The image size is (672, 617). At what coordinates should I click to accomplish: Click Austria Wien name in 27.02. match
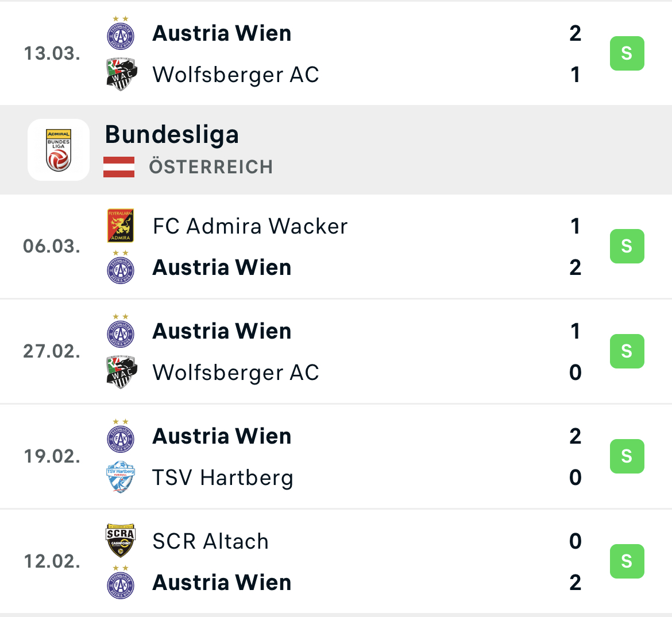coord(222,331)
